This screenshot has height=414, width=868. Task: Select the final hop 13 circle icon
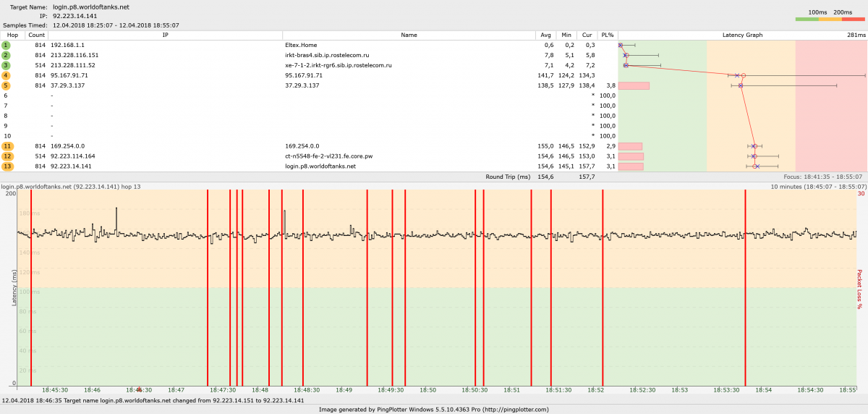(x=7, y=166)
